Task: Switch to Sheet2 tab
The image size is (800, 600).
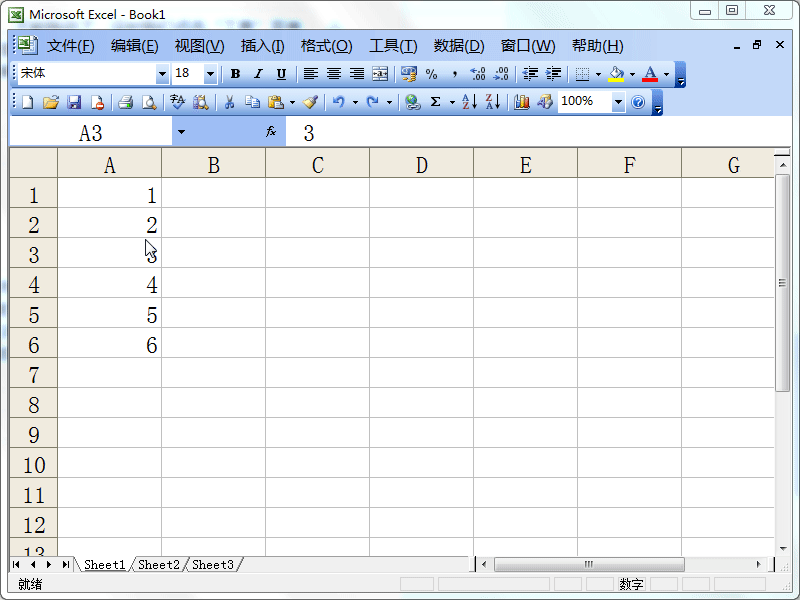Action: coord(159,565)
